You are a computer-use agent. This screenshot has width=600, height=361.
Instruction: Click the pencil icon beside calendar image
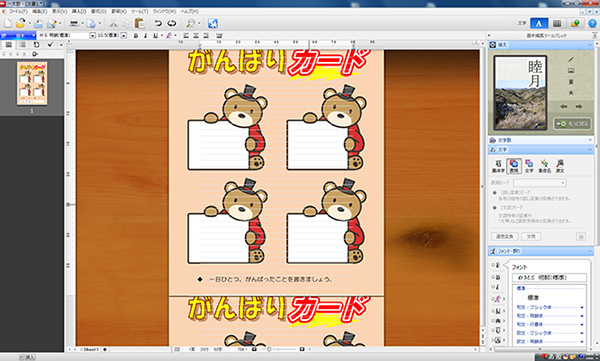tap(571, 59)
